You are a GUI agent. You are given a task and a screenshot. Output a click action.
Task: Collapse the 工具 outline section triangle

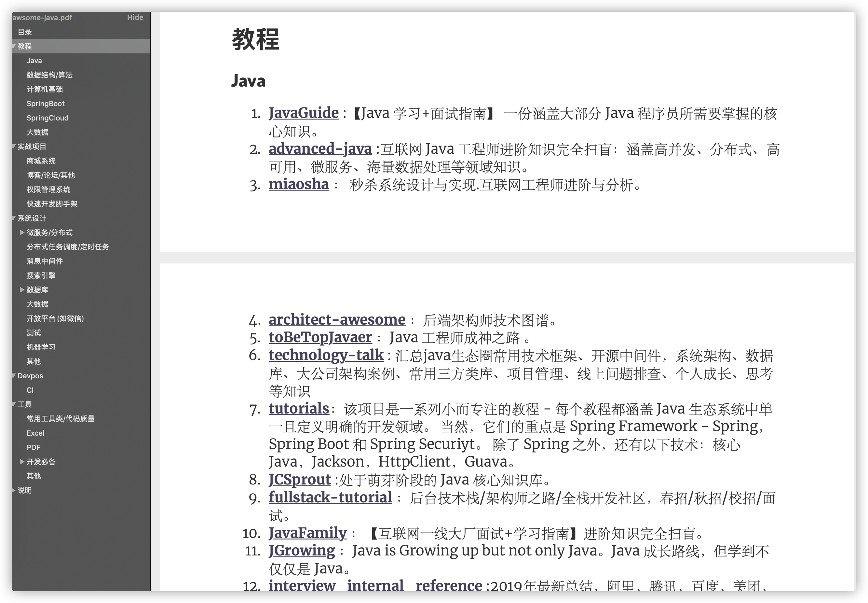[x=14, y=405]
